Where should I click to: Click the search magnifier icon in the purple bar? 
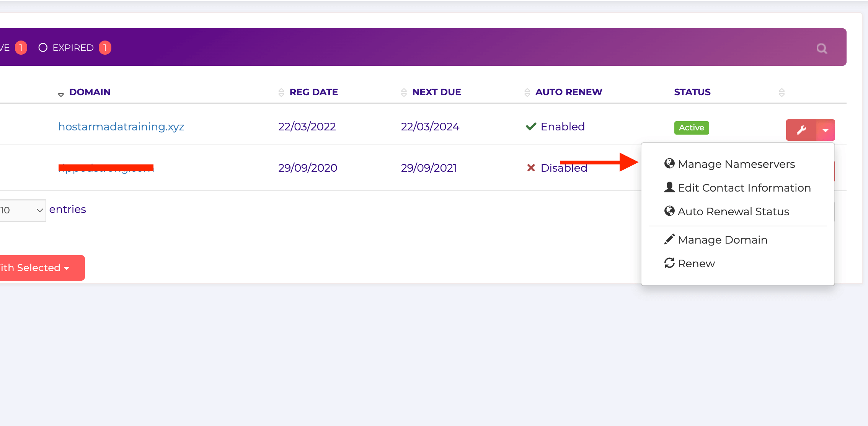pyautogui.click(x=821, y=49)
